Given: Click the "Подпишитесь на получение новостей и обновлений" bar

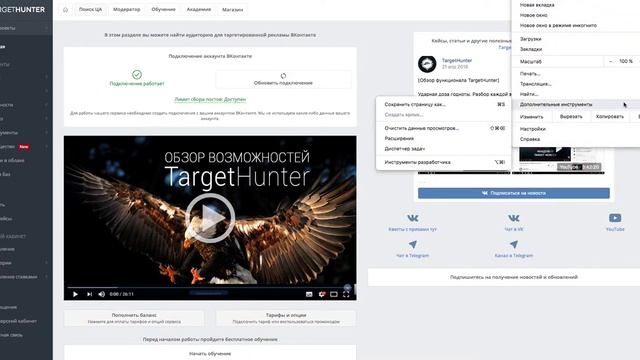Looking at the screenshot, I should tap(504, 277).
